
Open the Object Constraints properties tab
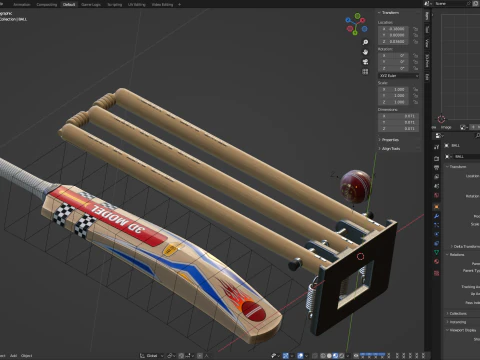point(436,243)
